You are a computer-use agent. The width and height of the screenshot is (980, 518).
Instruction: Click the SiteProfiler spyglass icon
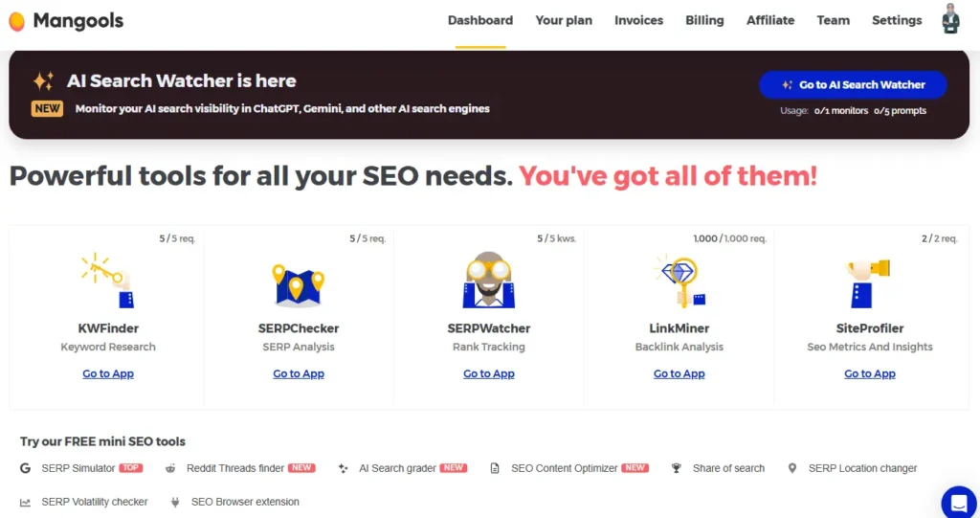869,282
